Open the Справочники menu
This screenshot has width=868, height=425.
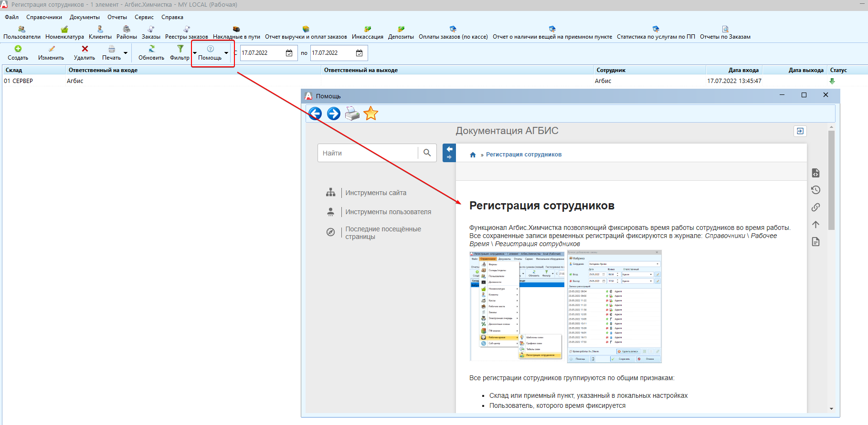tap(44, 17)
